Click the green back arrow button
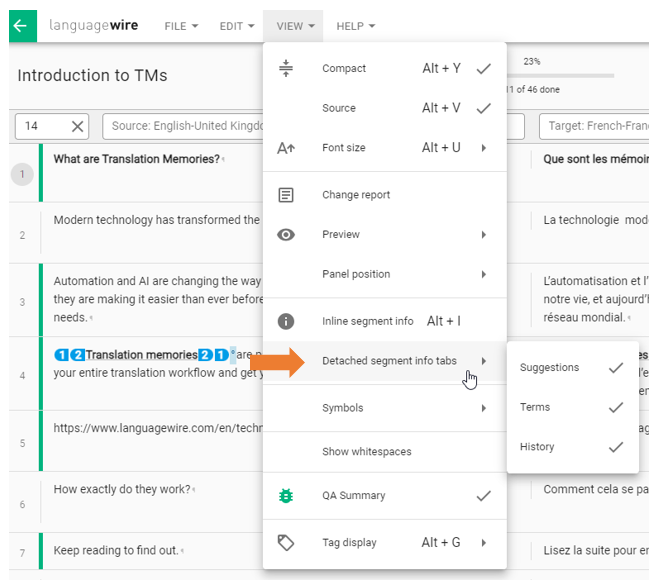 [22, 25]
